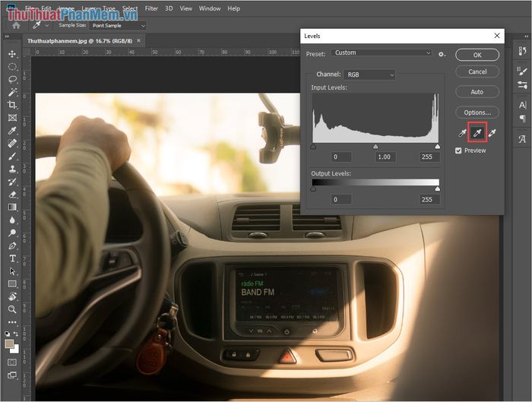Screen dimensions: 532x402
Task: Reset default foreground and background colors
Action: click(x=8, y=334)
